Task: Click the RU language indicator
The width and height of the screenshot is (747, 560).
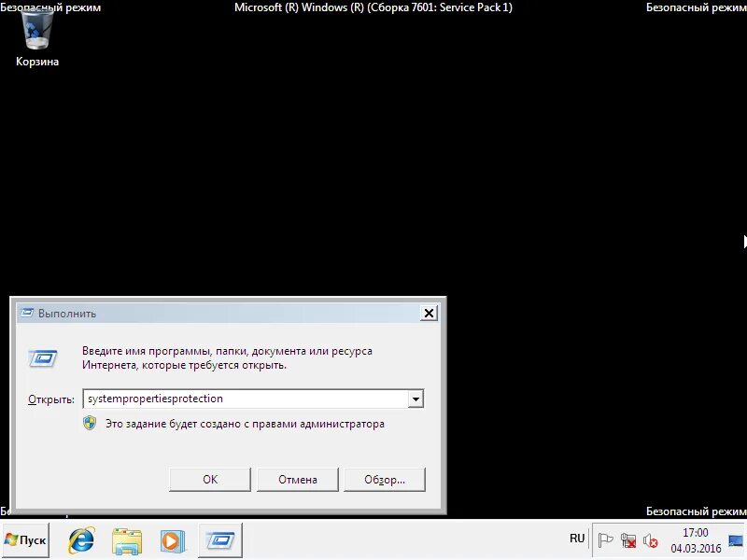Action: pos(577,539)
